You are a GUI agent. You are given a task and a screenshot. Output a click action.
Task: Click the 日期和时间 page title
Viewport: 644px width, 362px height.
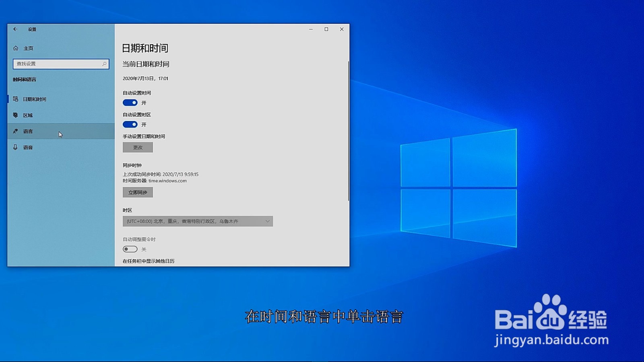(x=145, y=48)
